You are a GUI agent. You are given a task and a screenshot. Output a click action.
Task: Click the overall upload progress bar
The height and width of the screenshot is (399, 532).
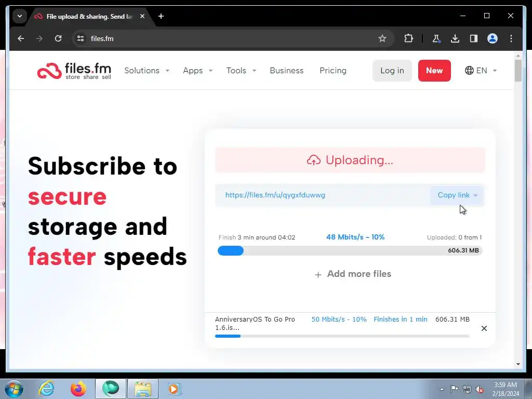click(x=350, y=251)
